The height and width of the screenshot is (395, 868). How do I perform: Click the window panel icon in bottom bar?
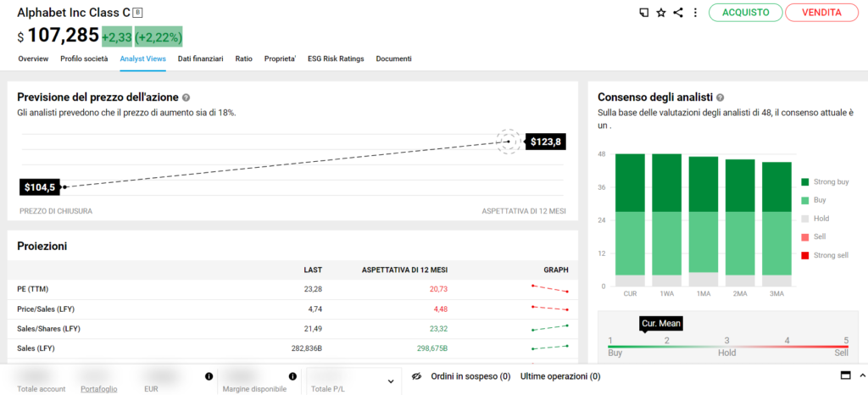point(845,376)
